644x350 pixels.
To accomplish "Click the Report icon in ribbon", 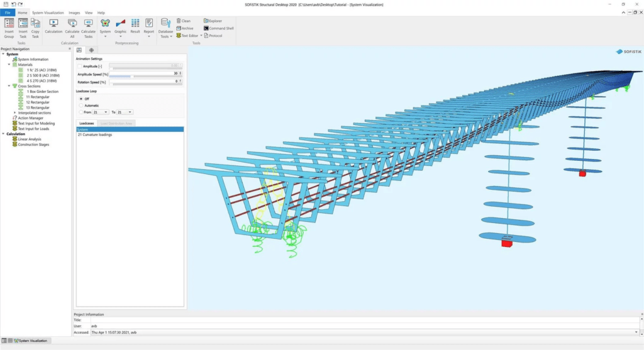I will [148, 28].
